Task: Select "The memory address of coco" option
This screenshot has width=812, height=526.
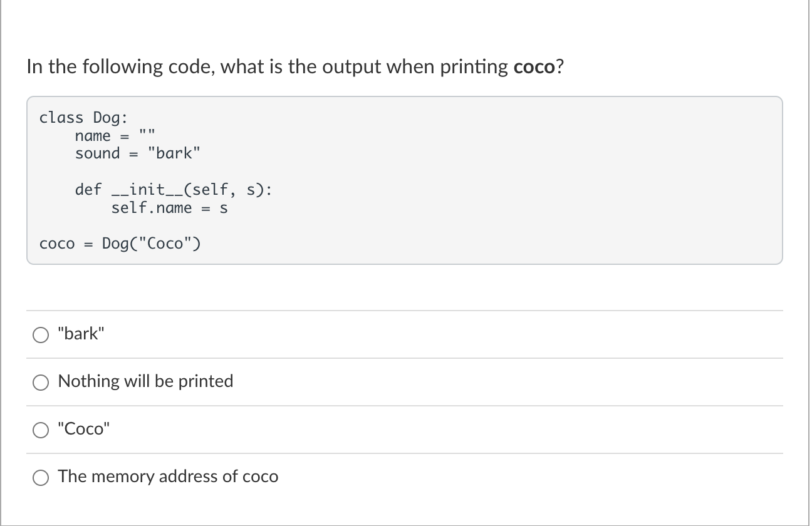Action: coord(40,477)
